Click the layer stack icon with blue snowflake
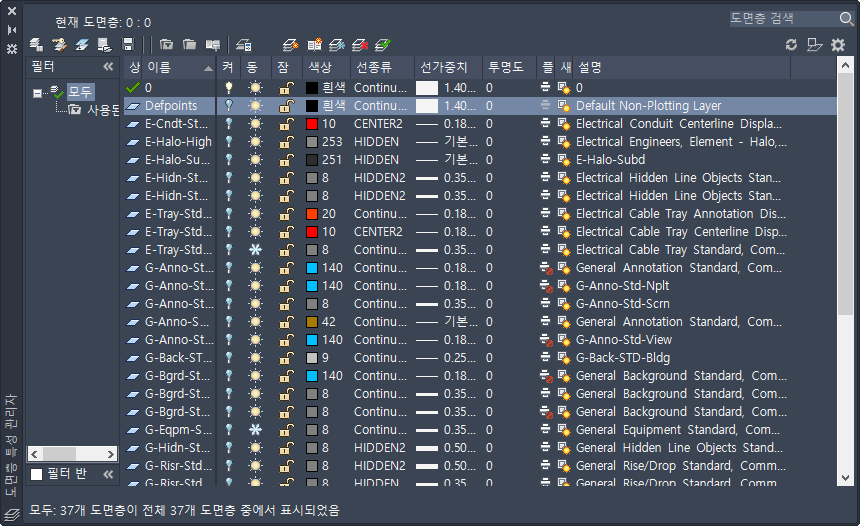 coord(337,44)
